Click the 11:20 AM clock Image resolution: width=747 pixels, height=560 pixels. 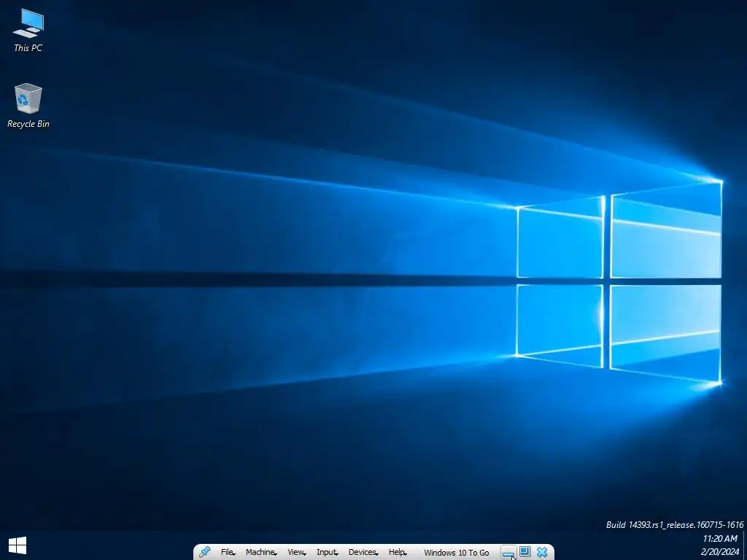tap(720, 539)
